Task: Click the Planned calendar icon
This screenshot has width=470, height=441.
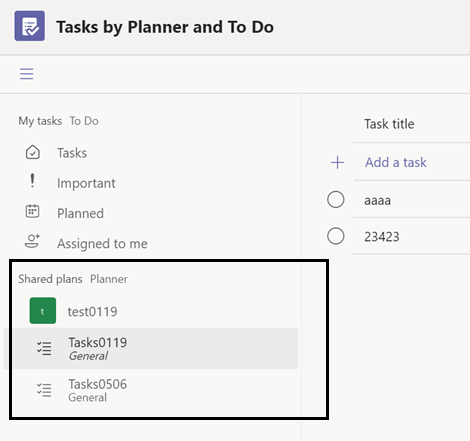Action: pyautogui.click(x=32, y=211)
